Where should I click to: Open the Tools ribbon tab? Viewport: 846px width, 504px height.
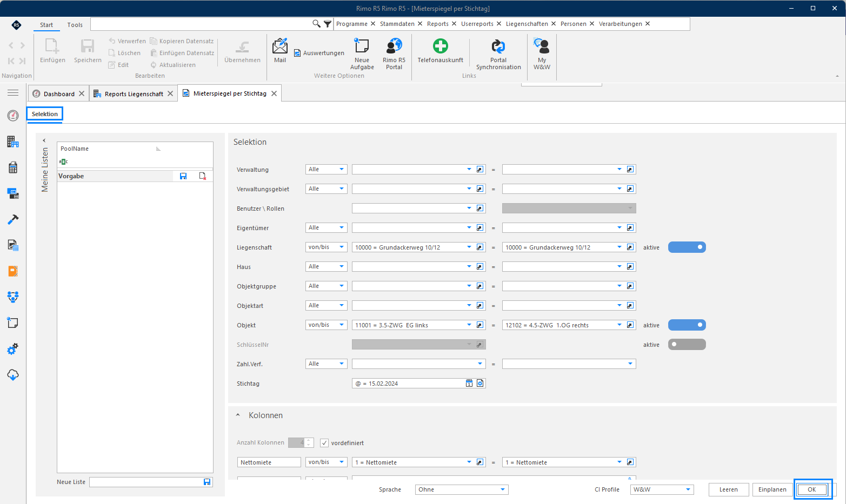click(75, 25)
